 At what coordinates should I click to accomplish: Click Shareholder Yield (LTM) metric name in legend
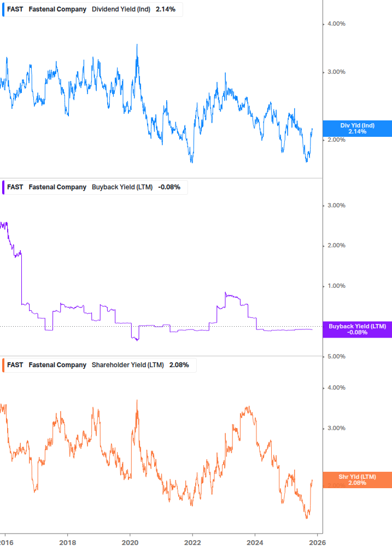[x=128, y=365]
